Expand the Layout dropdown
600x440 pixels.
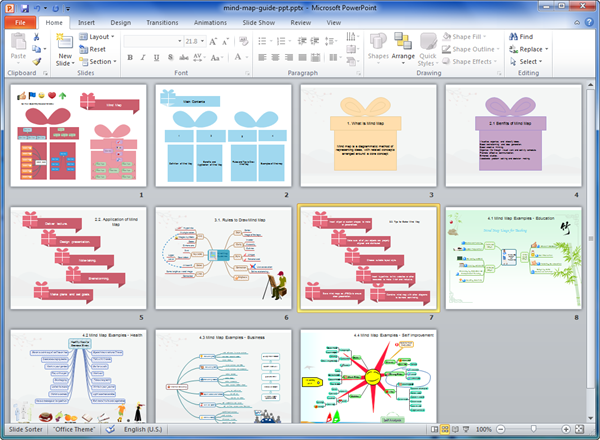click(101, 37)
